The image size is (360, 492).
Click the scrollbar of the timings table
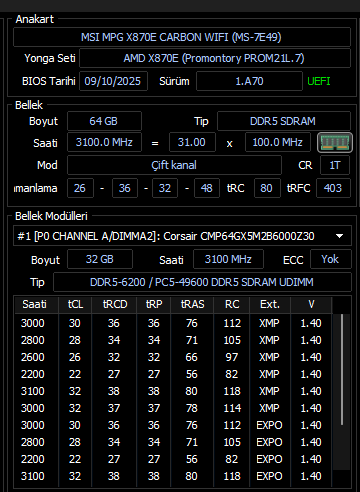pyautogui.click(x=342, y=369)
